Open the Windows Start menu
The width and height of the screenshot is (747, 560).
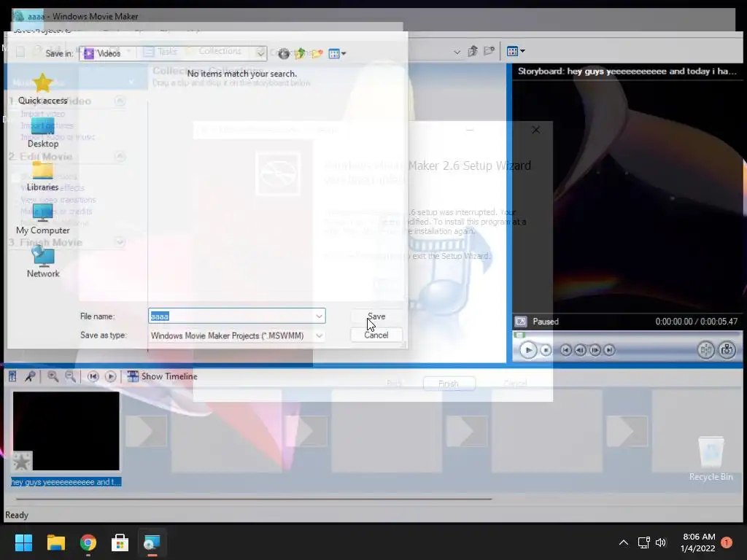pyautogui.click(x=23, y=542)
